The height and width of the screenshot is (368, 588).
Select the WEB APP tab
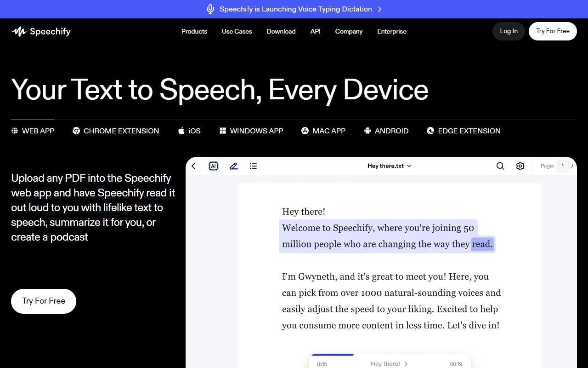[33, 131]
